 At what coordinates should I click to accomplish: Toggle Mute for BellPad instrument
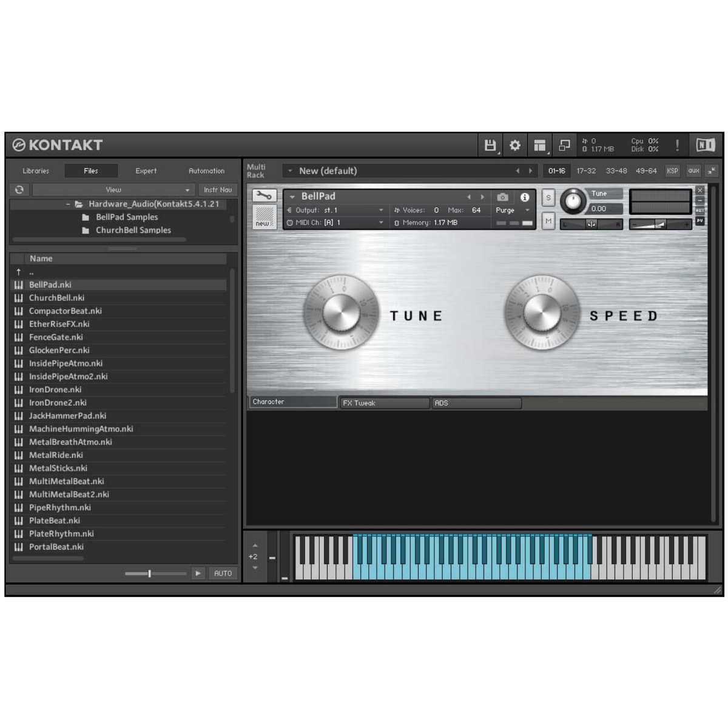[548, 221]
